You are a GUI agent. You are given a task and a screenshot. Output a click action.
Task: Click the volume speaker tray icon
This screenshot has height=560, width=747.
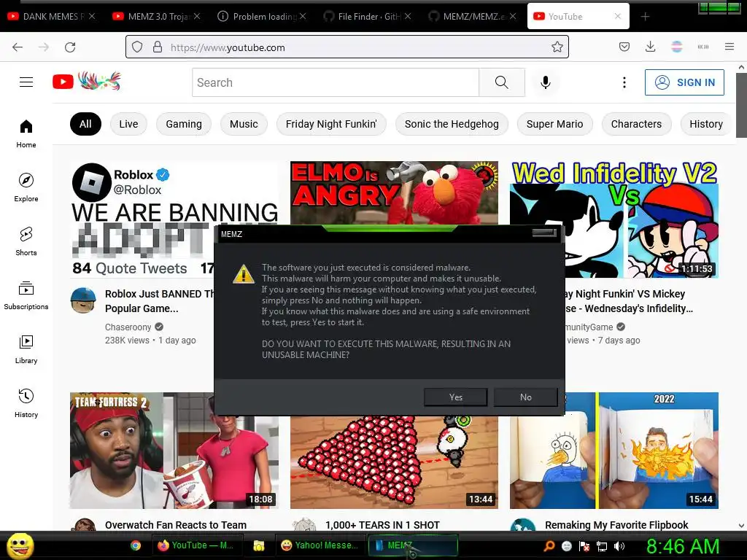(619, 546)
